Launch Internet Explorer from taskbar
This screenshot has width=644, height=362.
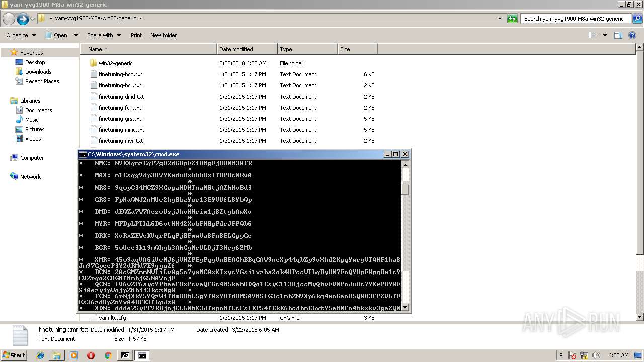point(40,355)
